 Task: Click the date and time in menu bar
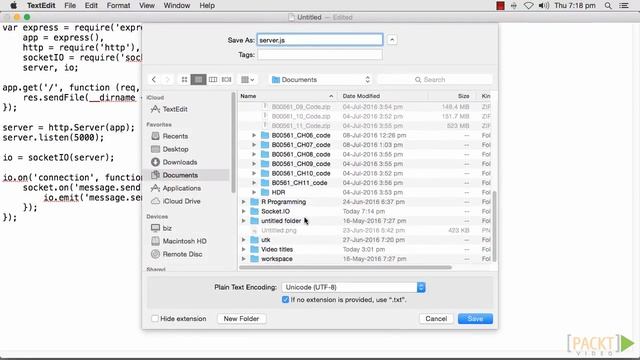[x=575, y=5]
